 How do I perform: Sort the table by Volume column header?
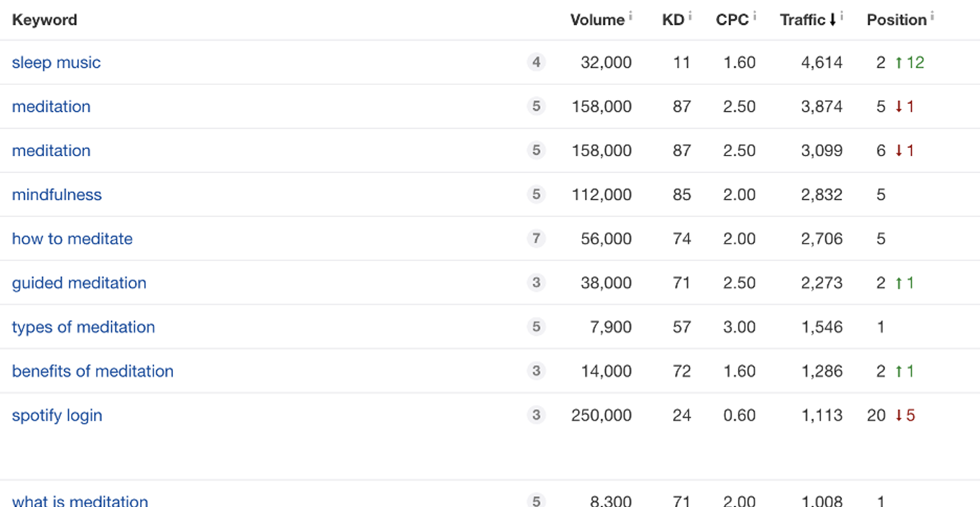597,20
